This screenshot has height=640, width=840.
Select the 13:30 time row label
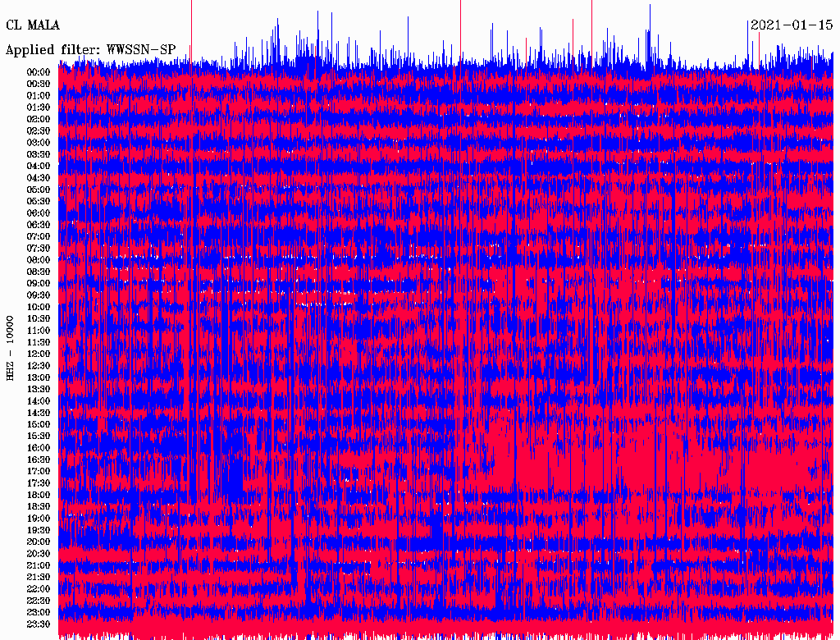coord(39,389)
